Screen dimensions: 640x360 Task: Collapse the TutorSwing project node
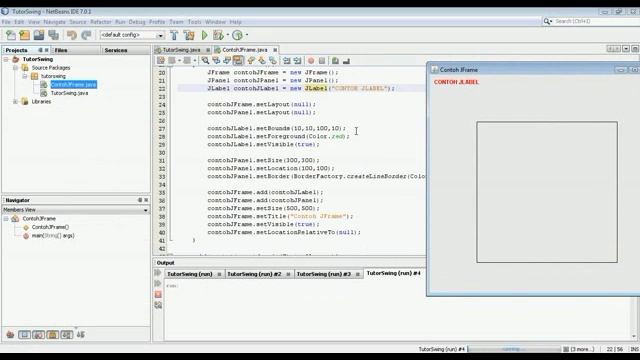coord(6,59)
